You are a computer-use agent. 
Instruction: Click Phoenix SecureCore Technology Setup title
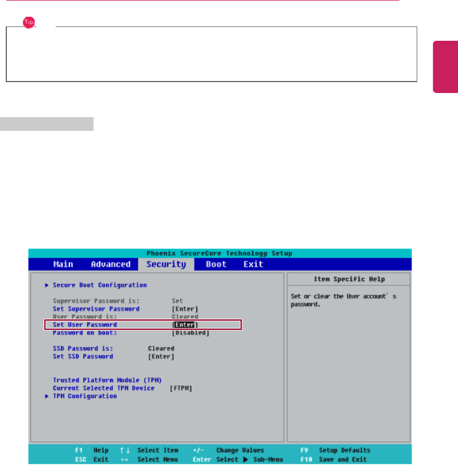219,253
